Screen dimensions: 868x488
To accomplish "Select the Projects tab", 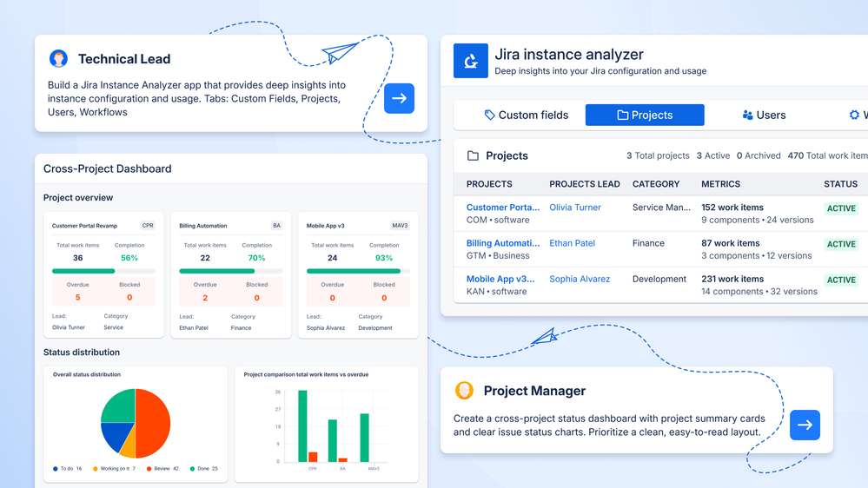I will pyautogui.click(x=645, y=115).
